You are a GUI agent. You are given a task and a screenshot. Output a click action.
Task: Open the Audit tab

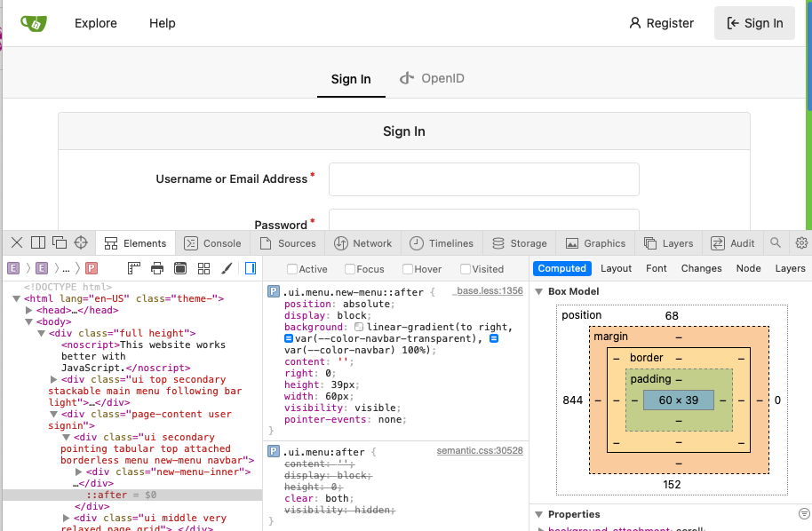[x=733, y=243]
